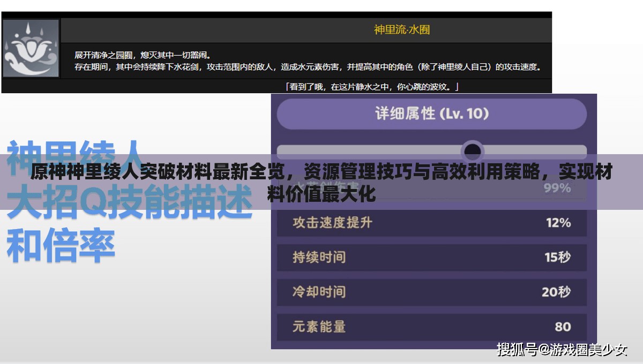Viewport: 643px width, 364px height.
Task: Select the lotus-shaped ability emblem
Action: point(31,47)
